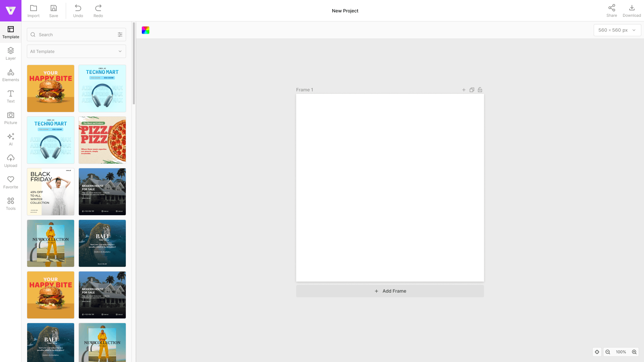
Task: Open the Tools tab in the sidebar
Action: (10, 203)
